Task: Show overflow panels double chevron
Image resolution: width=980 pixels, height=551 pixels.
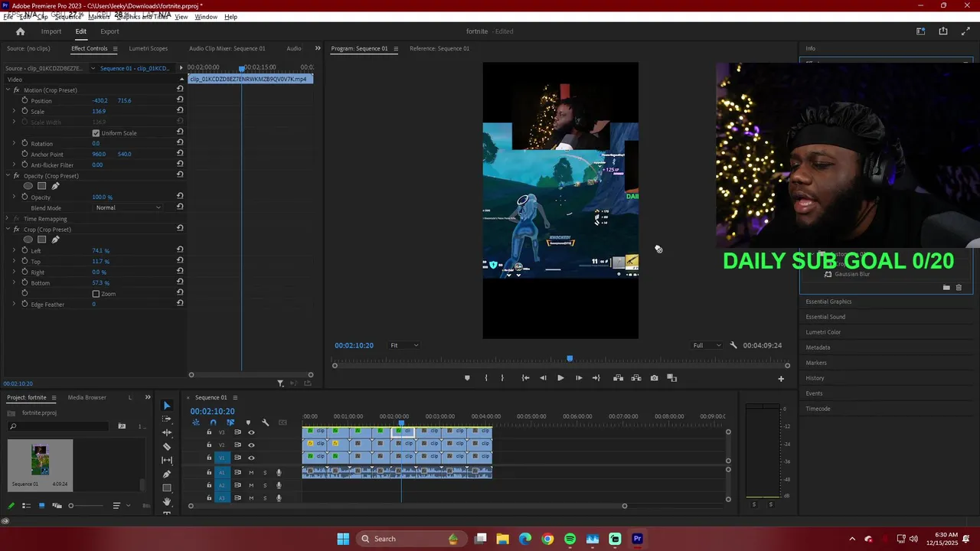Action: click(x=318, y=48)
